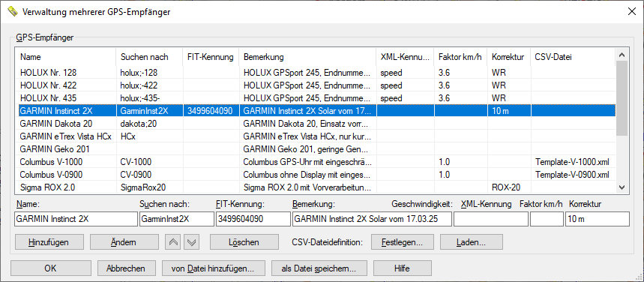Image resolution: width=644 pixels, height=282 pixels.
Task: Click XML-Kennung column header
Action: [x=405, y=57]
